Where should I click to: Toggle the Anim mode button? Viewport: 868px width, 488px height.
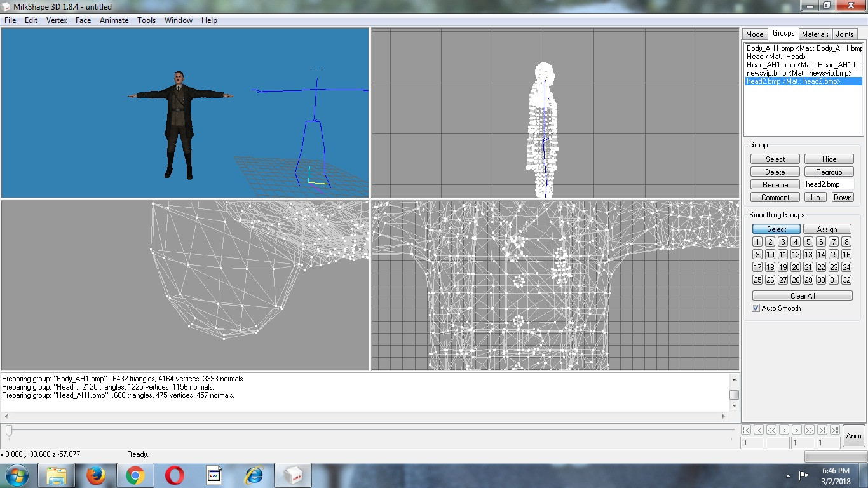(x=853, y=436)
